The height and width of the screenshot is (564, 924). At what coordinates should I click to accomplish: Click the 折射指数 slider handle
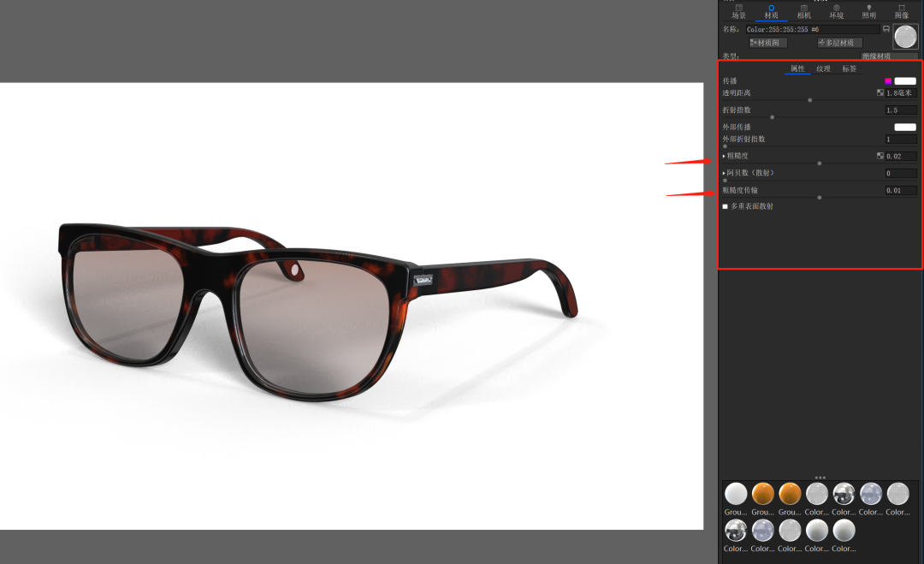click(x=772, y=117)
